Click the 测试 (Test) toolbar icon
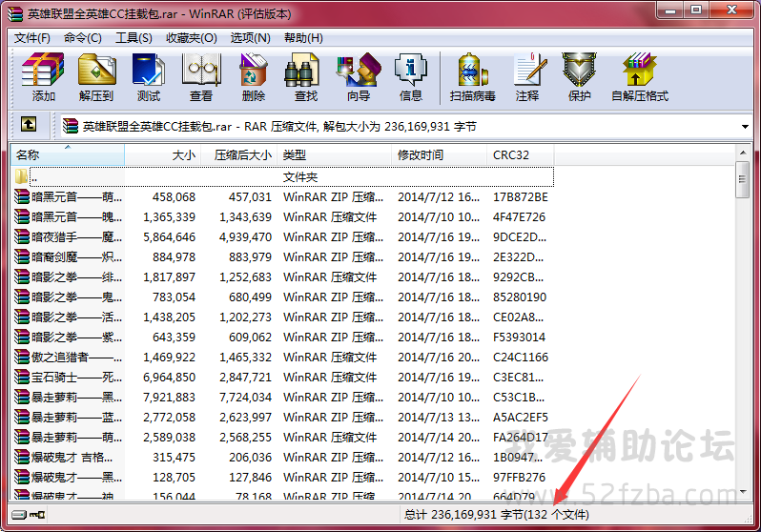Image resolution: width=761 pixels, height=532 pixels. [x=149, y=71]
